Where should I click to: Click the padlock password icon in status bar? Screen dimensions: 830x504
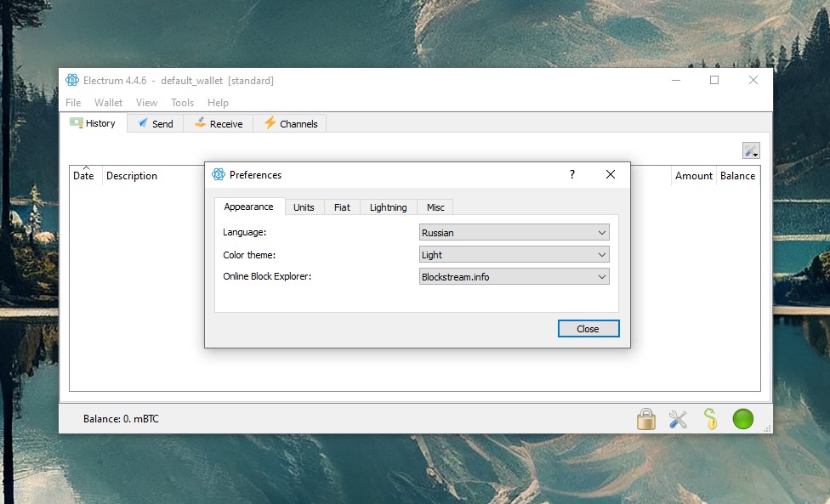click(x=646, y=419)
